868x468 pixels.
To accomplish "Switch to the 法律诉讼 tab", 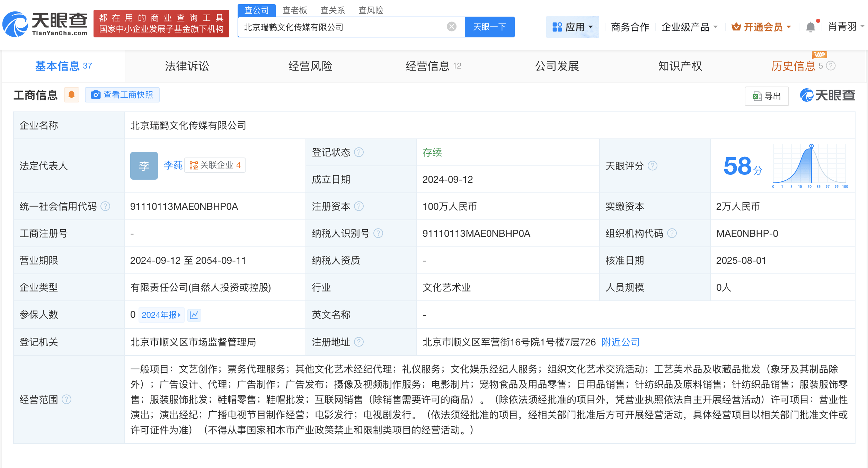I will click(x=187, y=66).
